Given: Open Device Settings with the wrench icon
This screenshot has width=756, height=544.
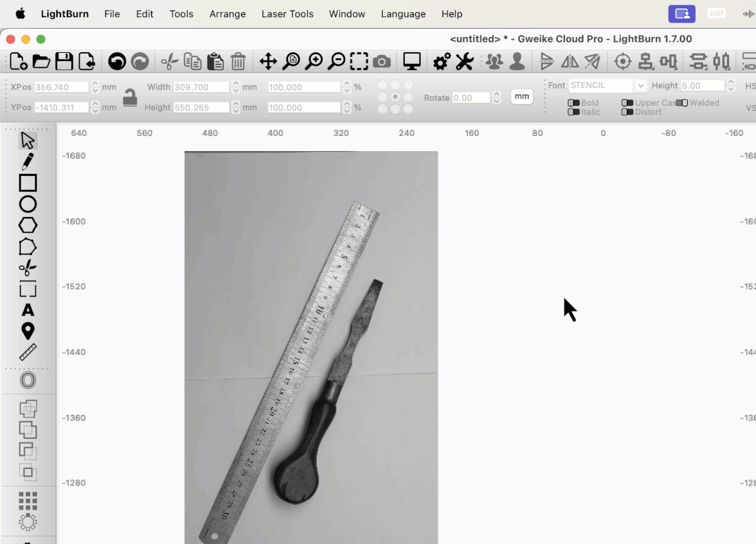Looking at the screenshot, I should click(x=464, y=60).
